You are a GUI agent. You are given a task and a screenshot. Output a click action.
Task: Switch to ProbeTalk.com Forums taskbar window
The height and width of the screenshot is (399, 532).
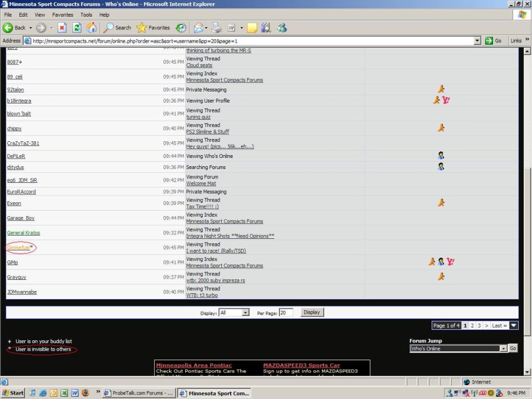pos(139,393)
